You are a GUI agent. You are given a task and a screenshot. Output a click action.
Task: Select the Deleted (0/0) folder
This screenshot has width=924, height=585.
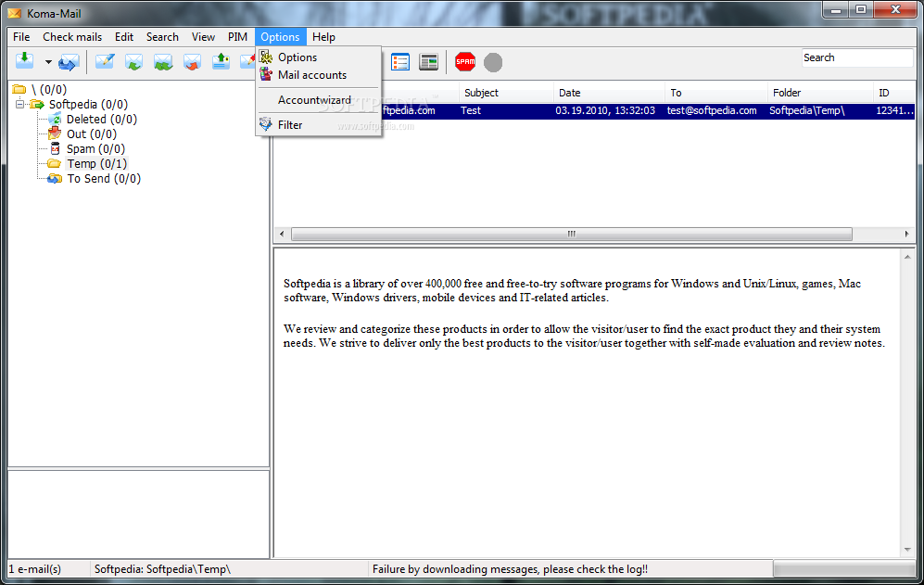[x=101, y=119]
